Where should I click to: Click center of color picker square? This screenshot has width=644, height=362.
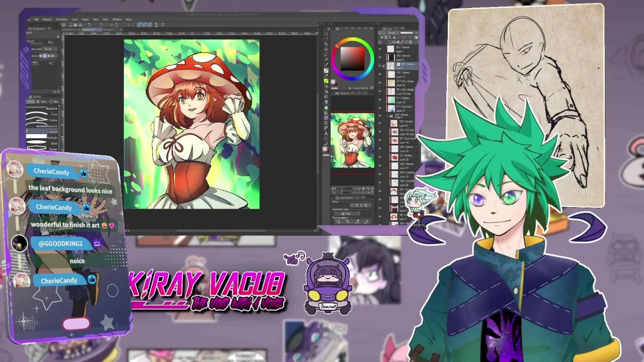click(353, 58)
